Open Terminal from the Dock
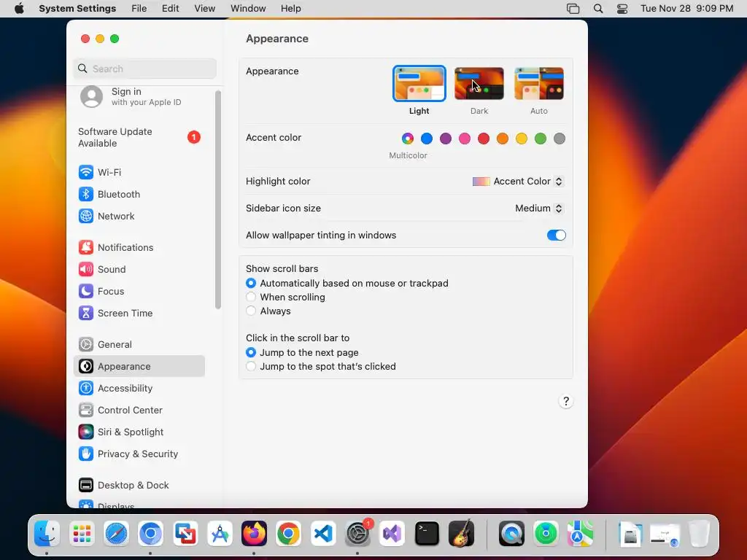 tap(427, 533)
